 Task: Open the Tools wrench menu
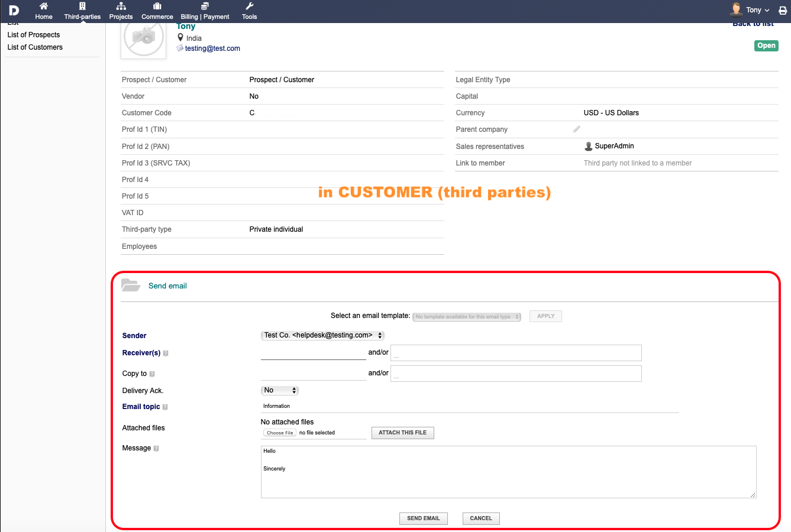[x=250, y=7]
